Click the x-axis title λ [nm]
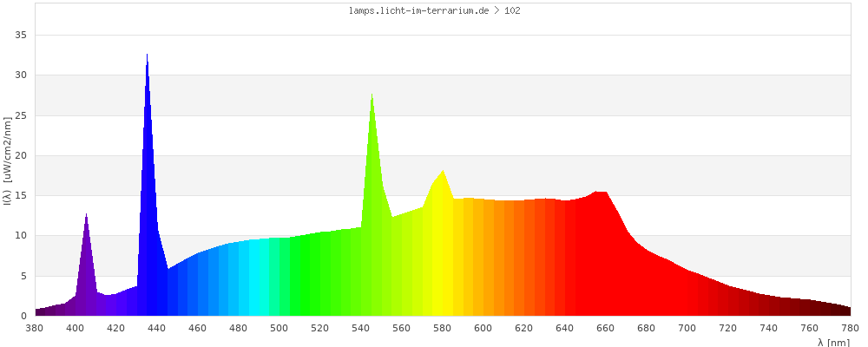Viewport: 868px width, 347px height. pos(833,342)
